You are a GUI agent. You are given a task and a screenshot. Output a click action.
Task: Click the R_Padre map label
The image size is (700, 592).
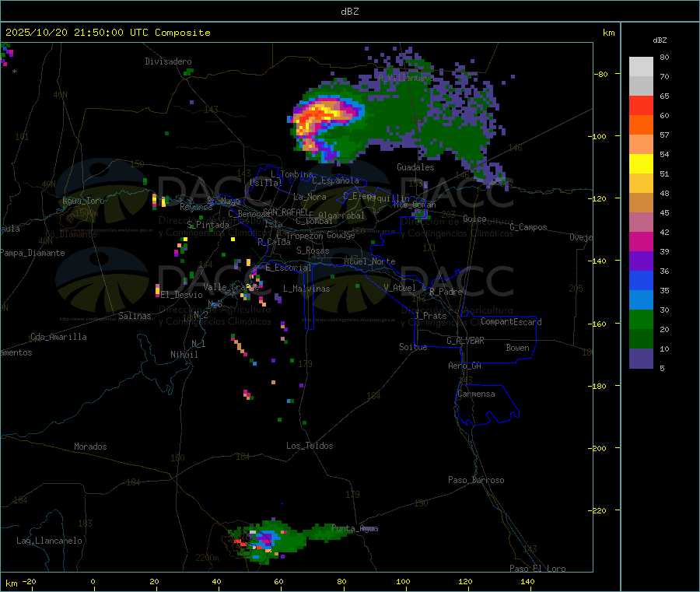point(446,292)
